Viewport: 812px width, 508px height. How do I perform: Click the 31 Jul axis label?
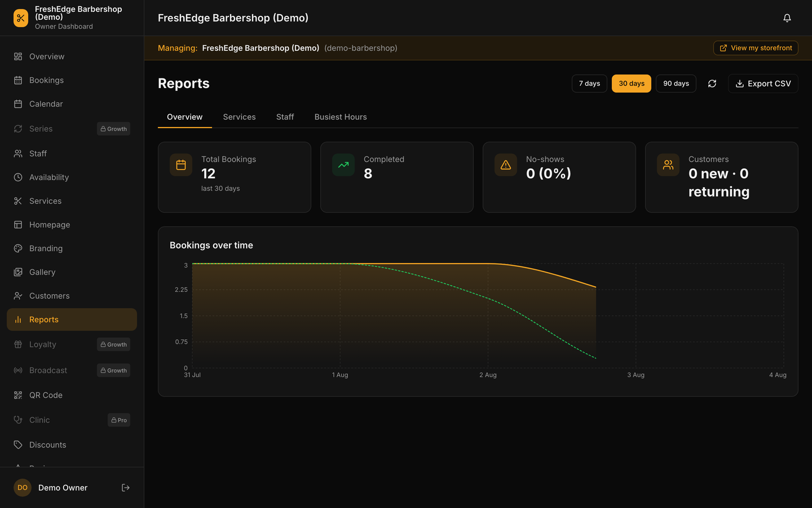click(192, 375)
